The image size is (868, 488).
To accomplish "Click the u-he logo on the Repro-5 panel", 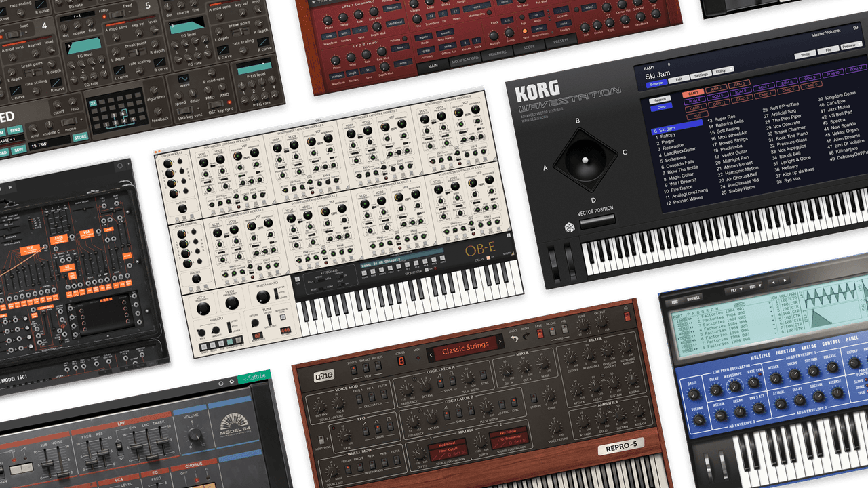I will [x=324, y=375].
